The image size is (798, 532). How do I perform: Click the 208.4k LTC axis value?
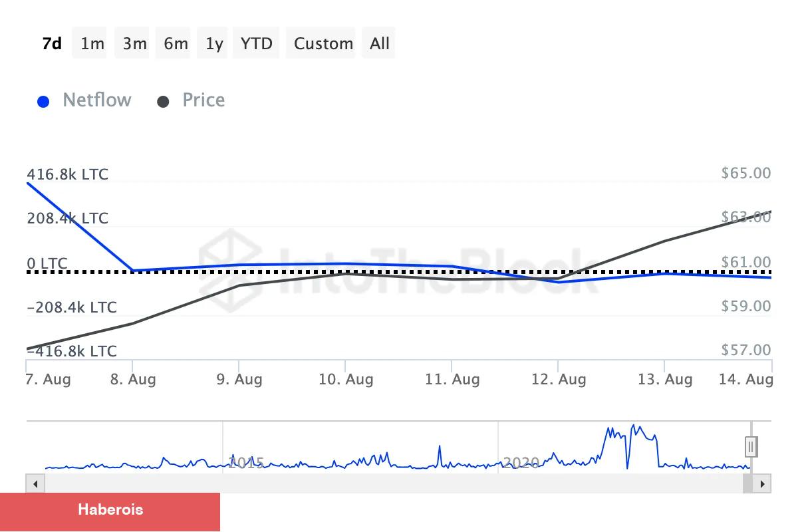click(x=67, y=219)
